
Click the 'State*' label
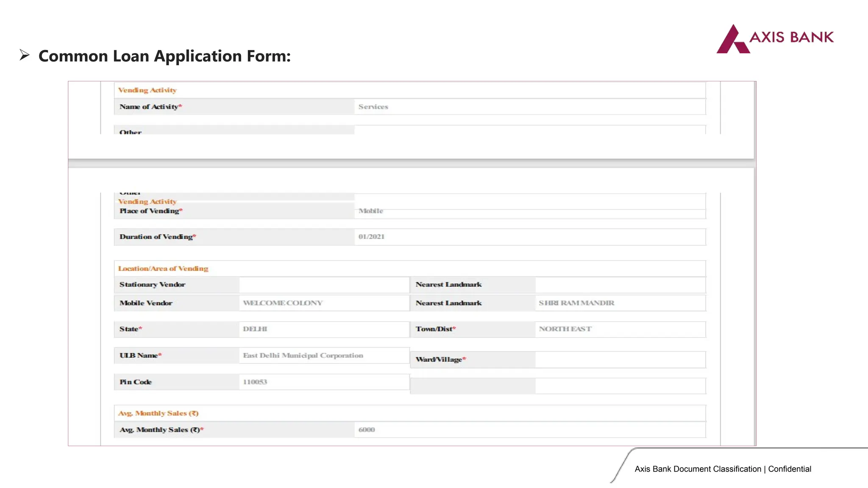(131, 329)
